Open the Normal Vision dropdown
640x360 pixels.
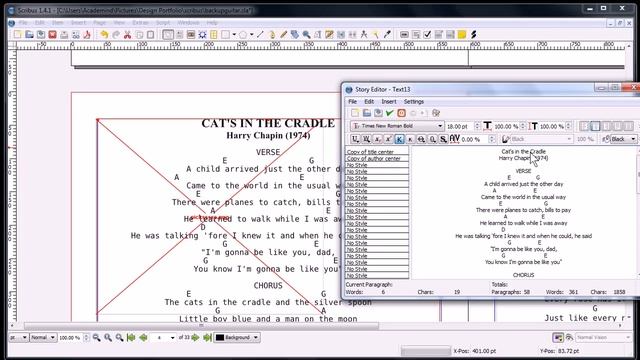tap(603, 338)
